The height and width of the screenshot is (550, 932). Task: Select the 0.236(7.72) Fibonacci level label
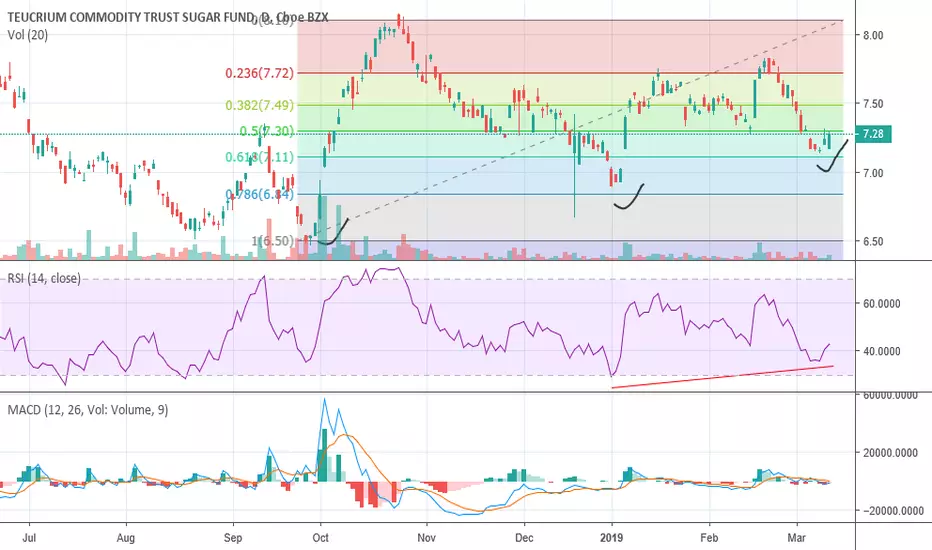[259, 73]
